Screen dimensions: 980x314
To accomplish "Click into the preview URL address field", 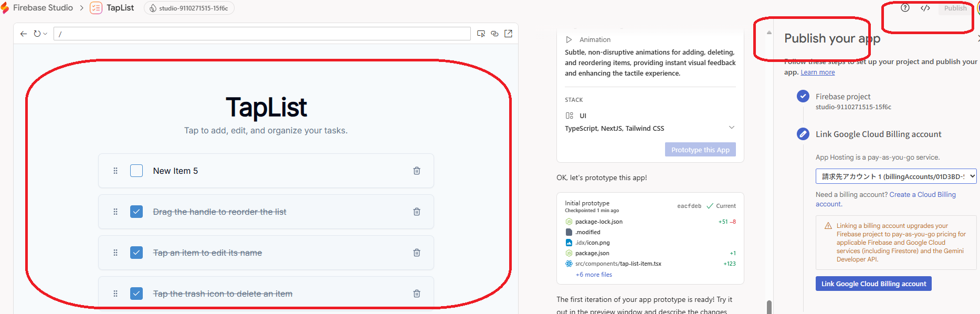I will click(262, 34).
